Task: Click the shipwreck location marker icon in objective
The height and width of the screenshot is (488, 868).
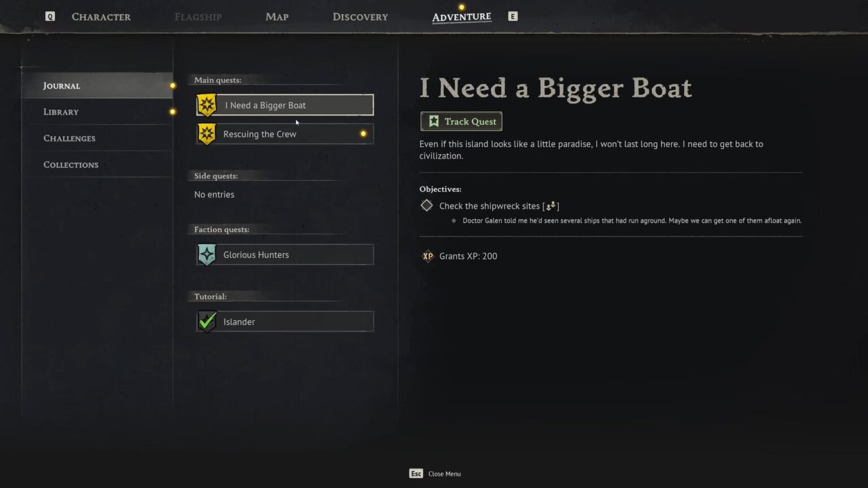Action: (550, 206)
